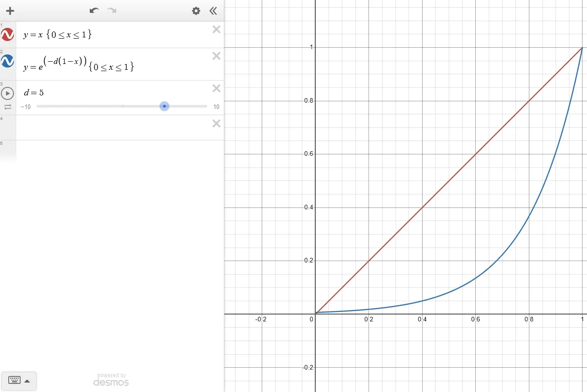Remove the d=5 slider expression
Viewport: 587px width, 392px height.
216,88
